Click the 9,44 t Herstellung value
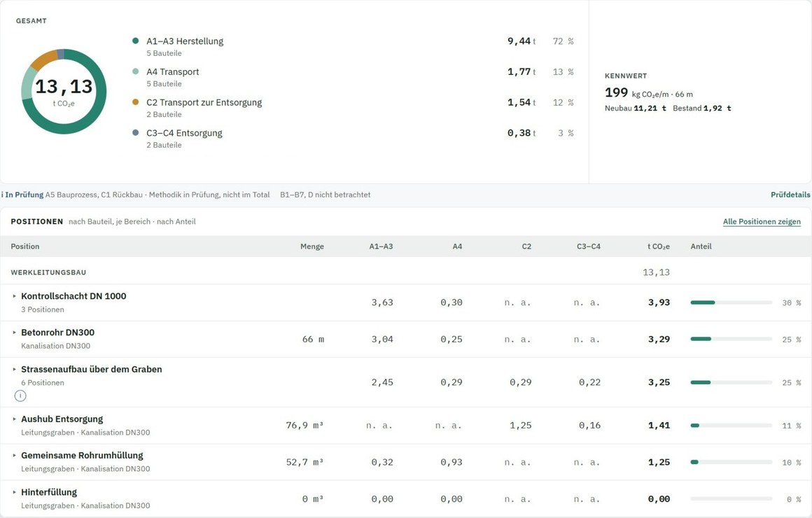This screenshot has width=812, height=518. coord(521,41)
